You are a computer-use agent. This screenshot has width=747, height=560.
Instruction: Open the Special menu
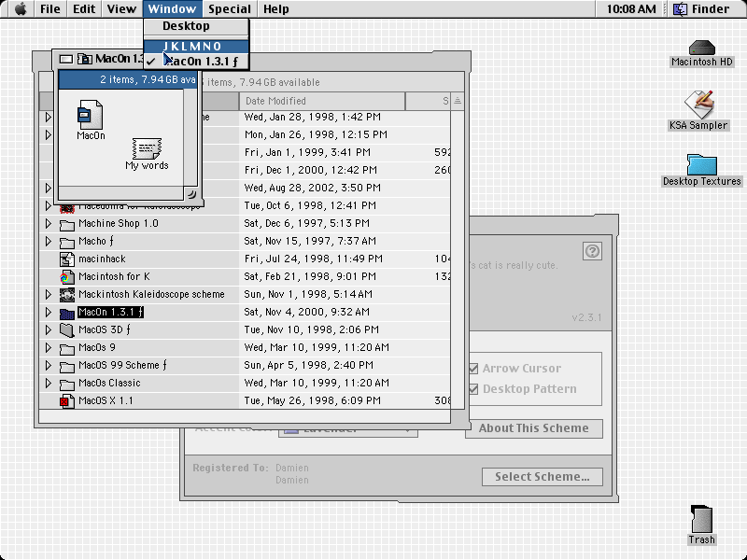click(229, 9)
